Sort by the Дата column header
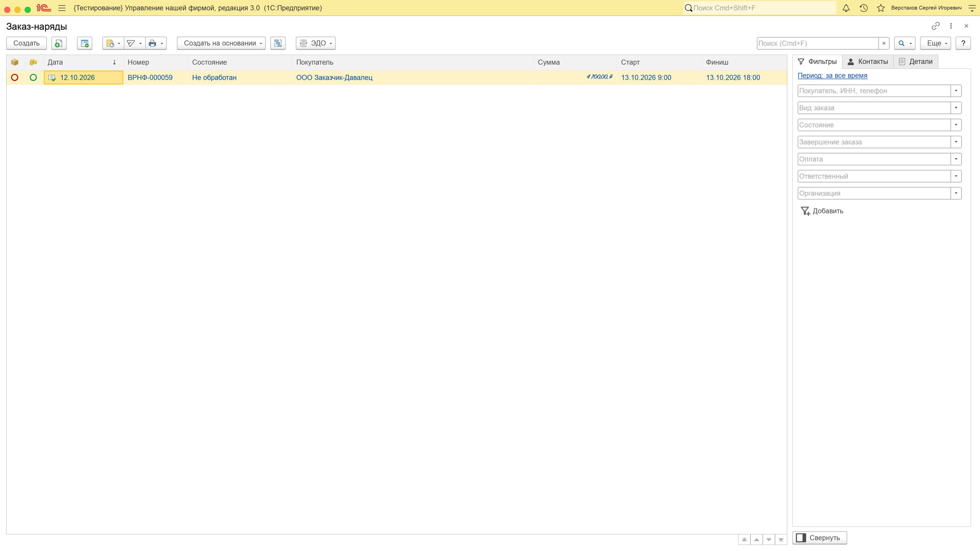This screenshot has width=980, height=551. tap(83, 62)
